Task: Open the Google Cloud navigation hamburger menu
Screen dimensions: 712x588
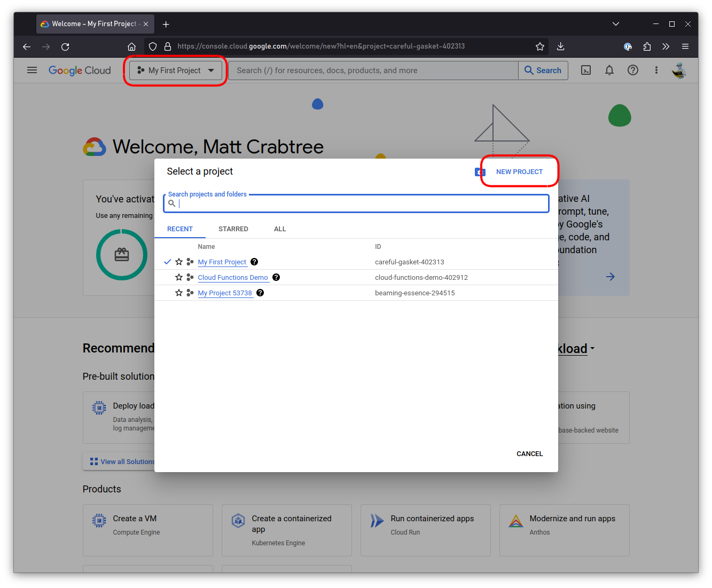Action: 32,70
